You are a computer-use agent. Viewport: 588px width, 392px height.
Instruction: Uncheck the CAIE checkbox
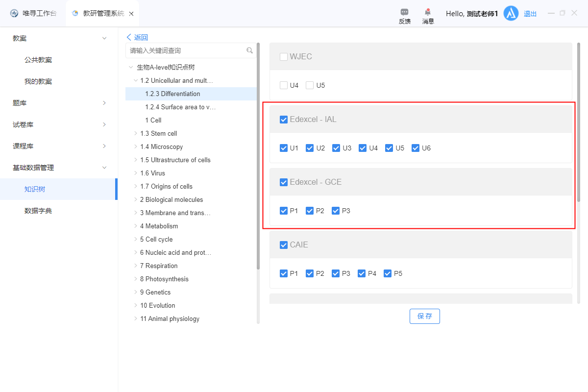click(x=284, y=245)
